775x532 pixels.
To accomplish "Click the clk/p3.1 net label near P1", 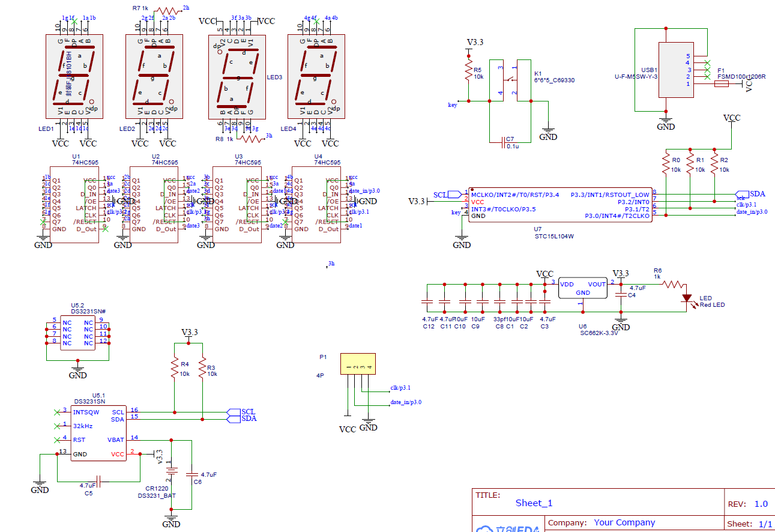I will click(x=400, y=388).
